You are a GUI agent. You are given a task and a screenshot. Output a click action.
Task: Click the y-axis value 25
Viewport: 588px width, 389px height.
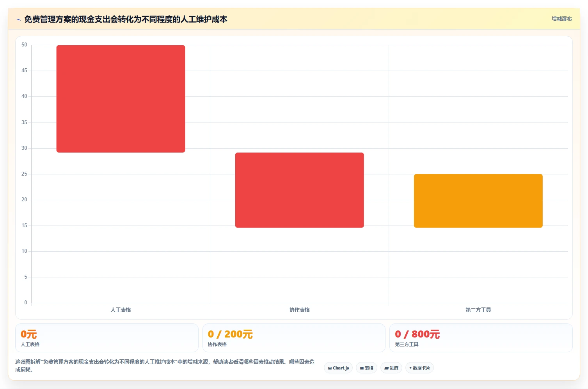click(x=24, y=174)
